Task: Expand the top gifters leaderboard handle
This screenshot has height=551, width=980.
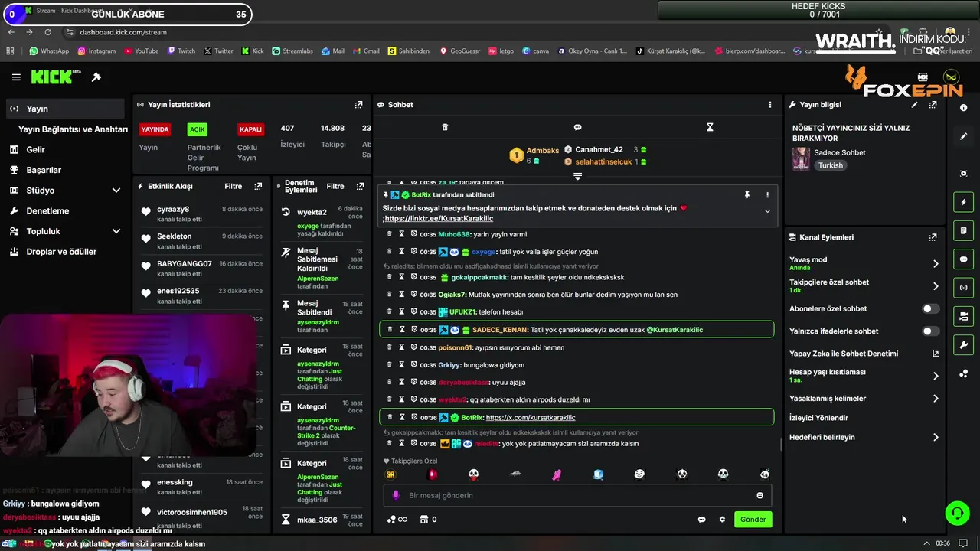Action: tap(577, 176)
